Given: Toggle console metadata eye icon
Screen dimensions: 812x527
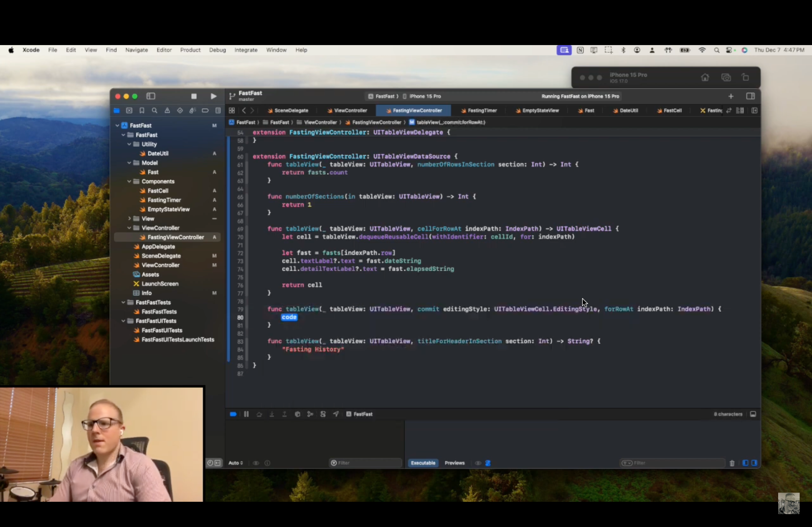Looking at the screenshot, I should point(478,463).
